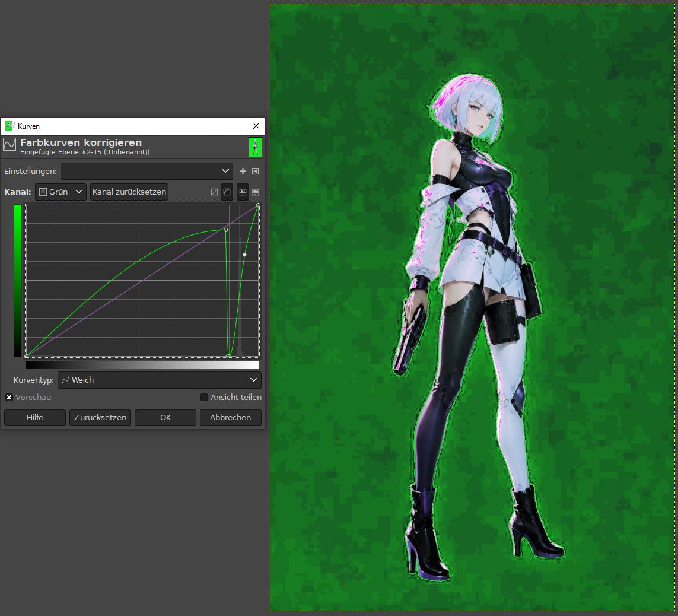Screen dimensions: 678x616
Task: Select the curve point at the curve's bottom dip
Action: (228, 356)
